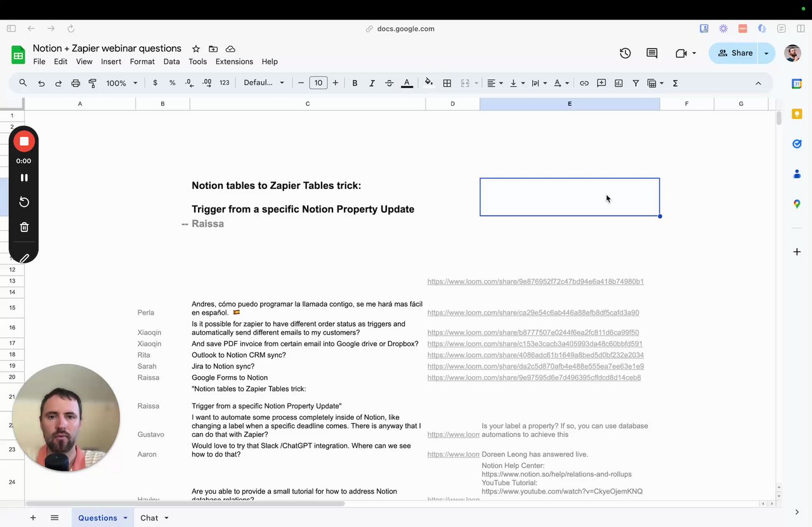Viewport: 812px width, 527px height.
Task: Open Google Tasks side panel
Action: (x=797, y=144)
